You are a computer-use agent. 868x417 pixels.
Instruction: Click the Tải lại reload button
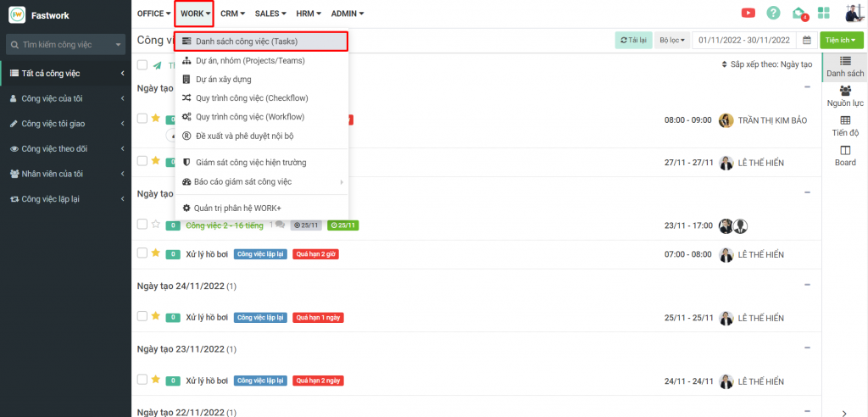point(633,40)
